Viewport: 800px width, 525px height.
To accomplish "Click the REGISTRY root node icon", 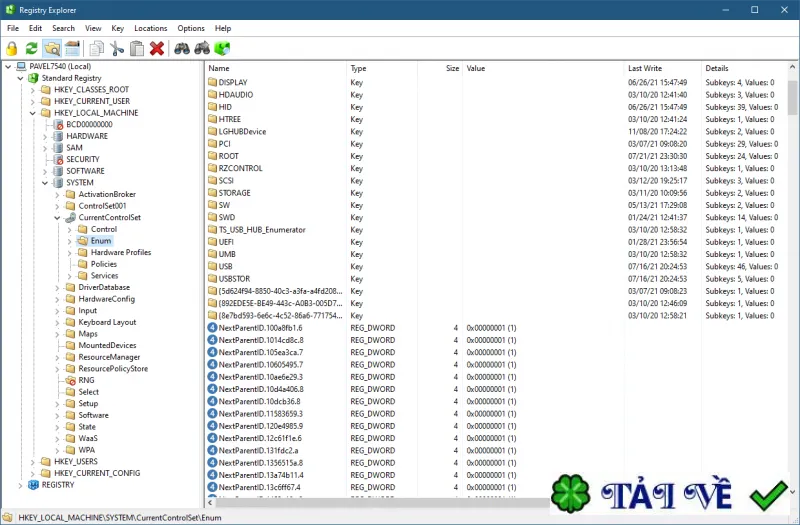I will pyautogui.click(x=34, y=485).
